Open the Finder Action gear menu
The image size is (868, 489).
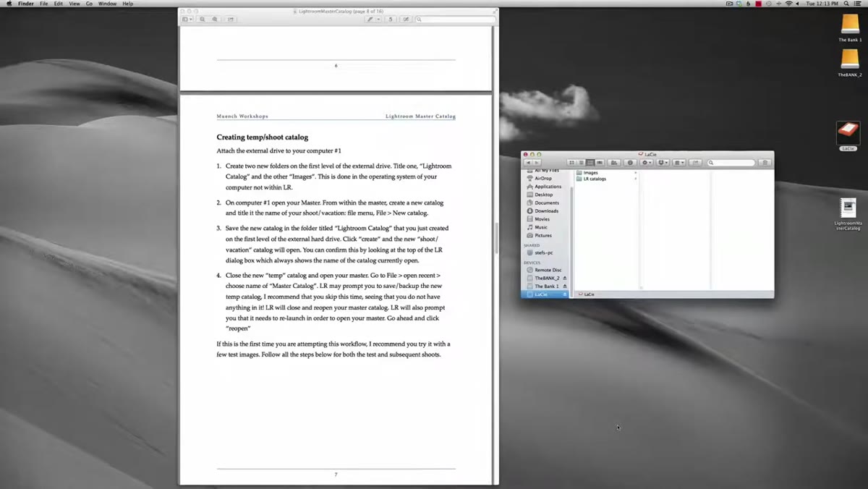pyautogui.click(x=647, y=163)
